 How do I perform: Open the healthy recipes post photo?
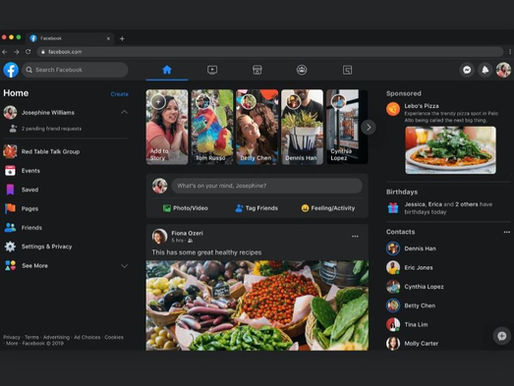click(257, 305)
